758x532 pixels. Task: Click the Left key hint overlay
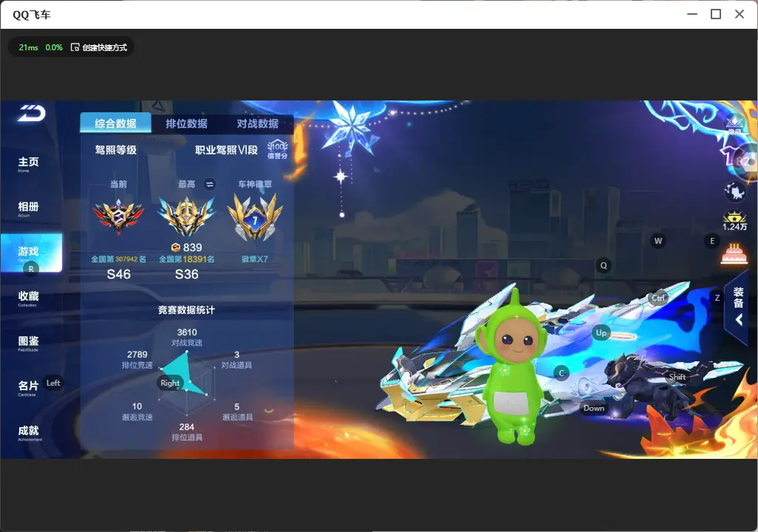click(x=53, y=383)
